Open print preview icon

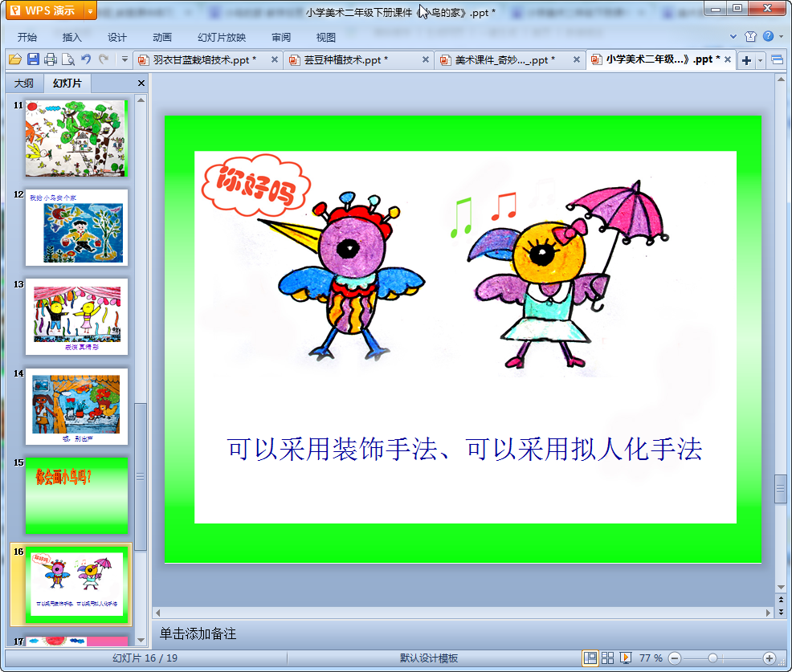[68, 59]
